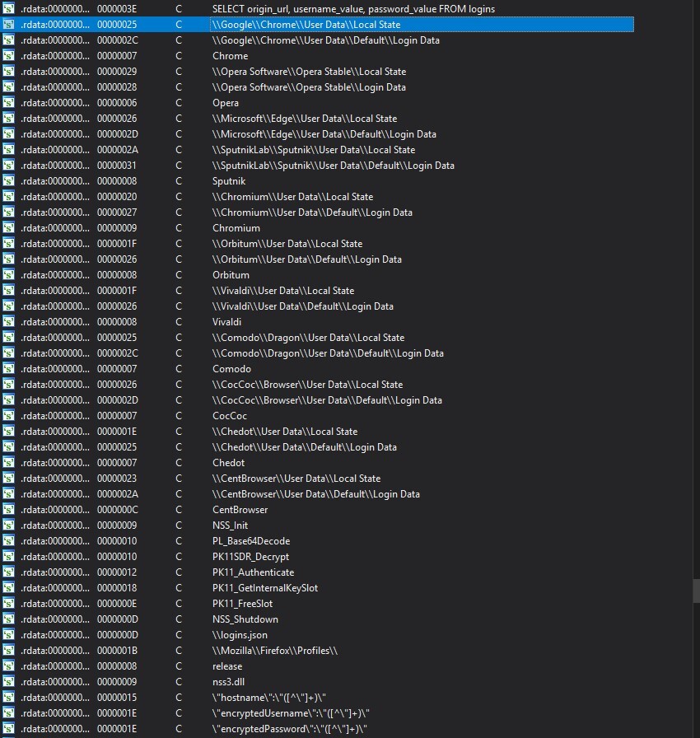Select the PK11_Authenticate function name string
The height and width of the screenshot is (738, 700).
click(x=253, y=572)
